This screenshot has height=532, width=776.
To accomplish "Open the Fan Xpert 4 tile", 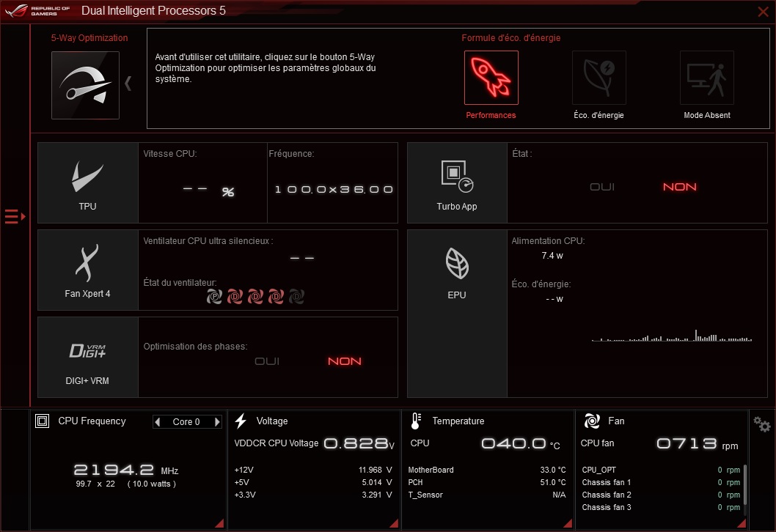I will [87, 270].
